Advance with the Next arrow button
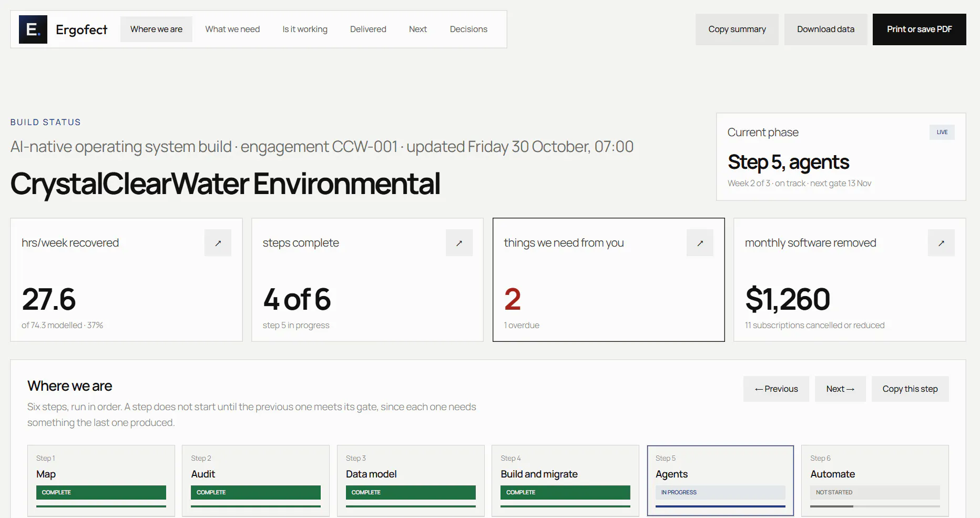980x518 pixels. [x=840, y=389]
